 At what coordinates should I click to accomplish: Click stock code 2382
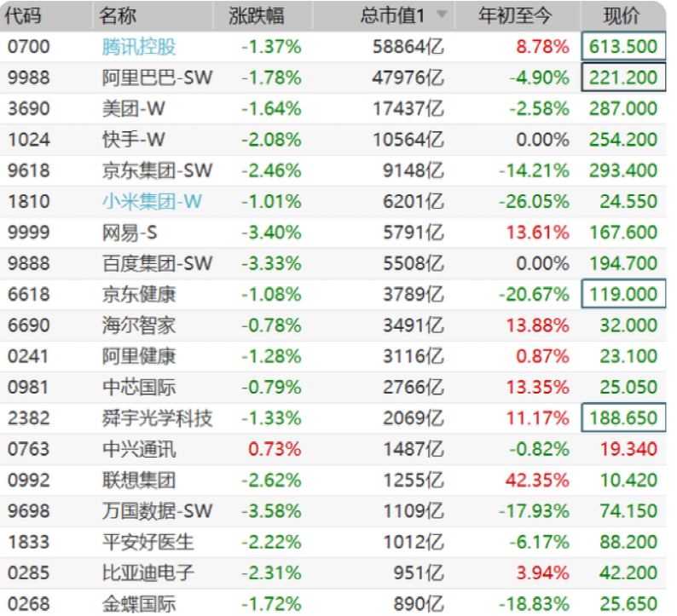[29, 418]
